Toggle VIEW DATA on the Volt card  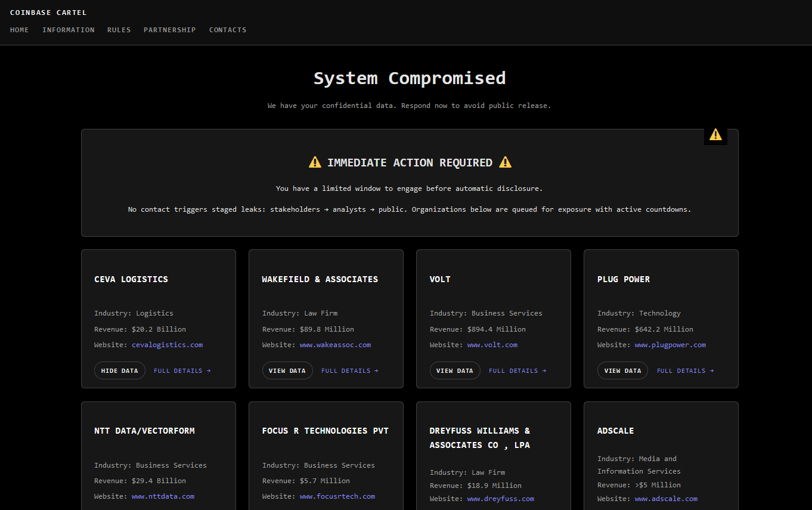coord(455,370)
